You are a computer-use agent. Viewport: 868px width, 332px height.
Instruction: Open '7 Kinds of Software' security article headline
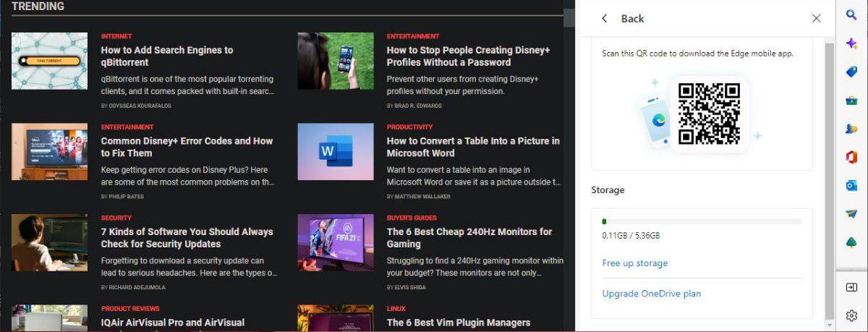coord(187,238)
